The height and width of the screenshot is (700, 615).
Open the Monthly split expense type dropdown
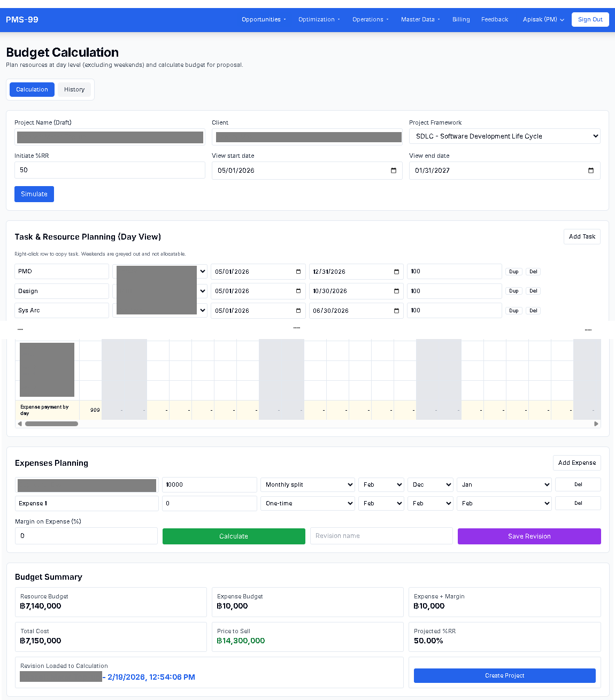point(307,484)
